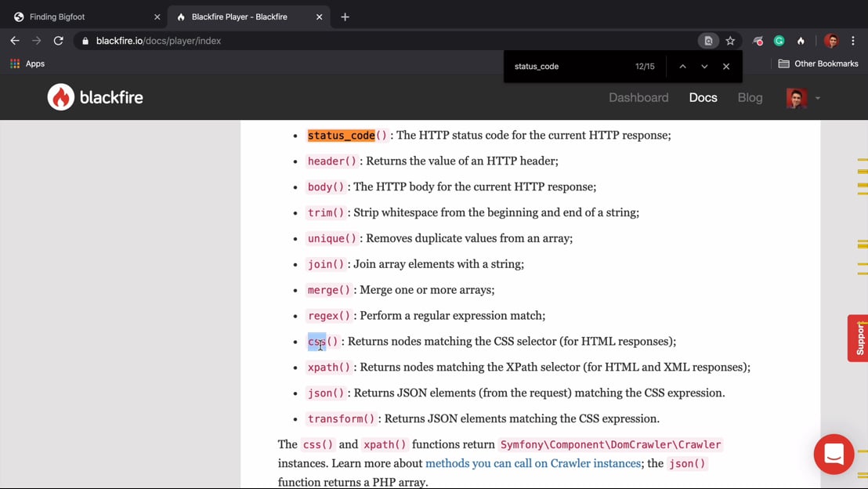
Task: Open a new browser tab
Action: click(345, 17)
